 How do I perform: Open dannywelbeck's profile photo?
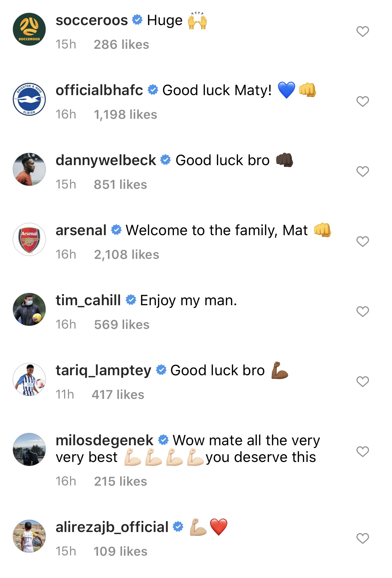coord(29,169)
